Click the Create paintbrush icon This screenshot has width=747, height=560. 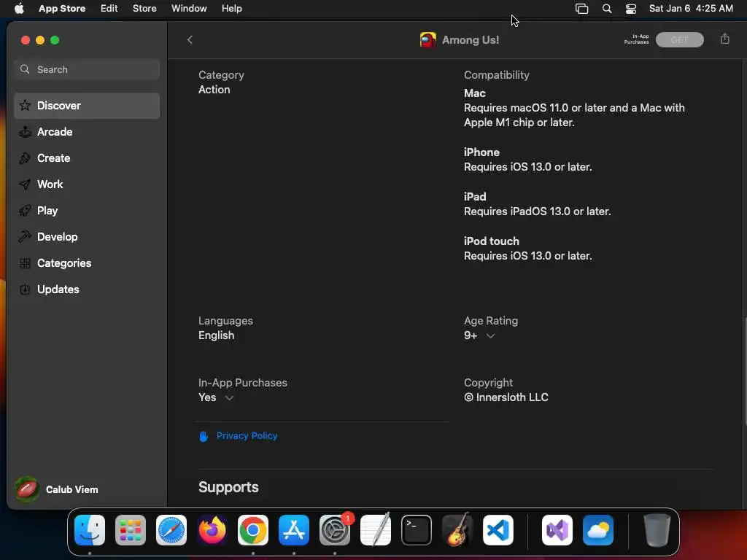coord(25,158)
